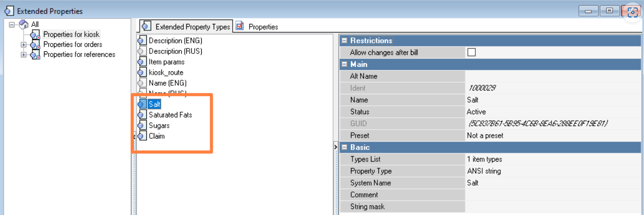Click the Alt Name value field
Screen dimensions: 644x215
tap(552, 76)
